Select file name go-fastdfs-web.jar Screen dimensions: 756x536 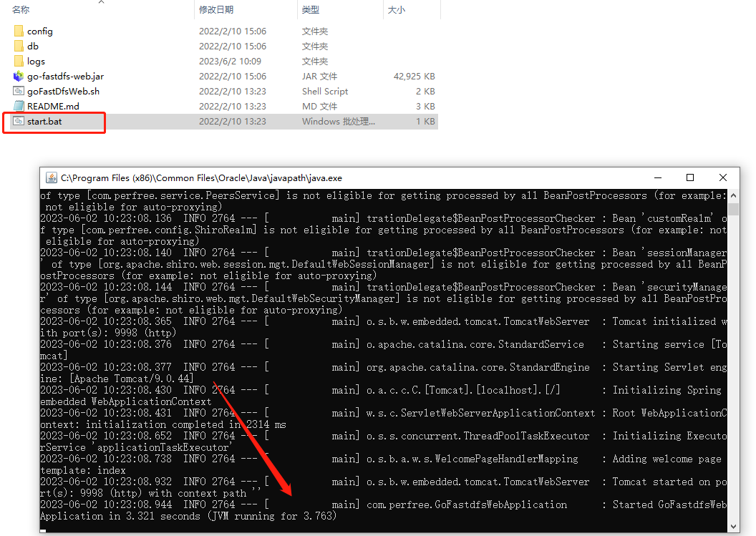66,76
